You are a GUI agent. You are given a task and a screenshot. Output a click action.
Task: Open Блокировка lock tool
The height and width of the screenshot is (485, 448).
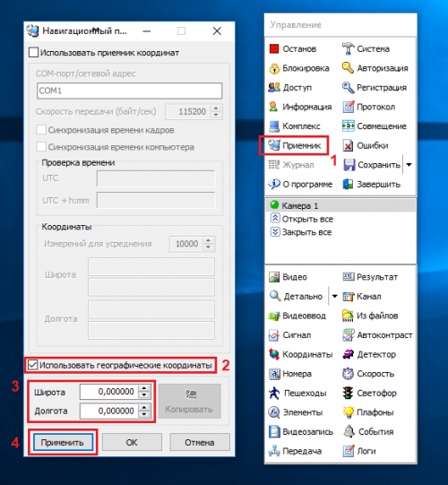point(298,68)
